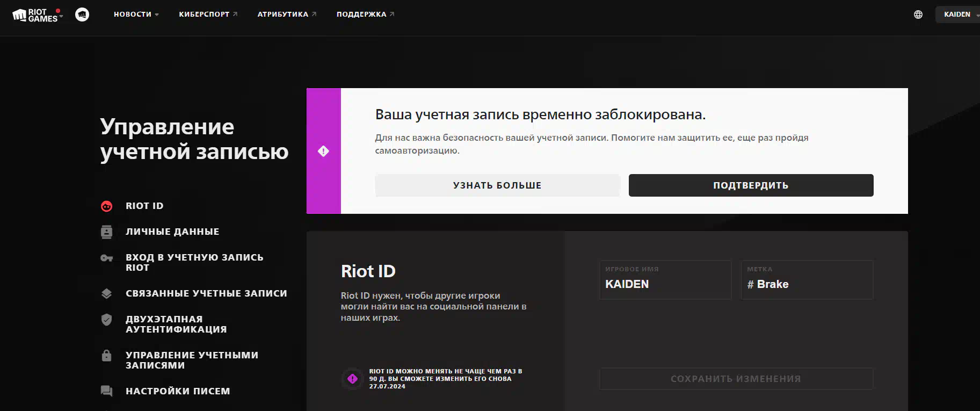The width and height of the screenshot is (980, 411).
Task: Click the Игровое имя field with KAIDEN
Action: (665, 280)
